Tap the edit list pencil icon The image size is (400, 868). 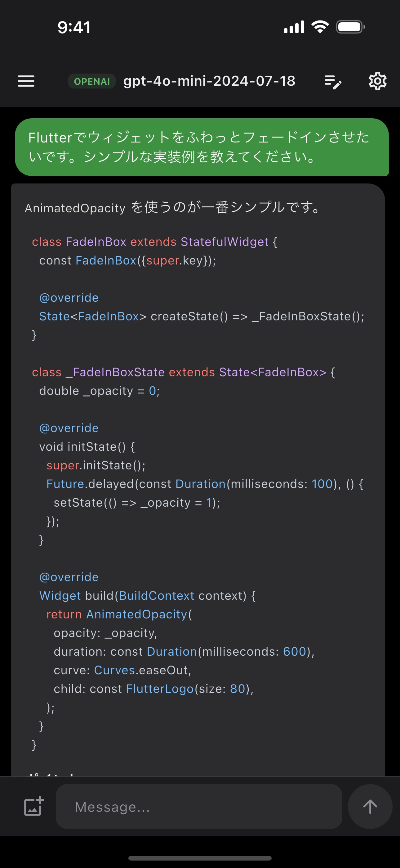pyautogui.click(x=333, y=82)
